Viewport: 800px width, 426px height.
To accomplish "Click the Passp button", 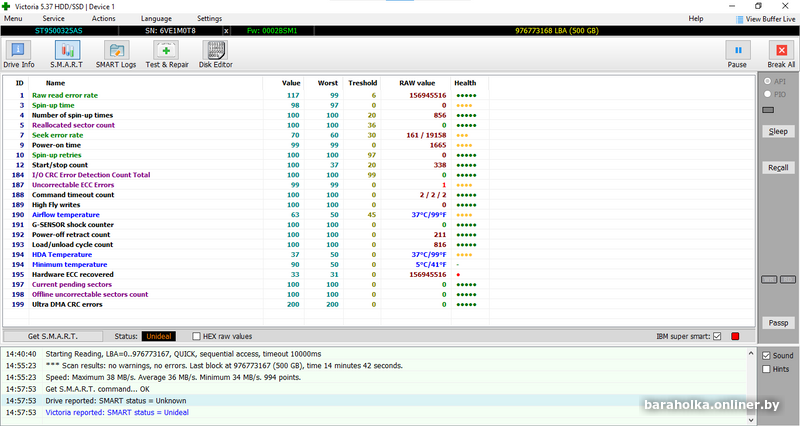I will 779,322.
